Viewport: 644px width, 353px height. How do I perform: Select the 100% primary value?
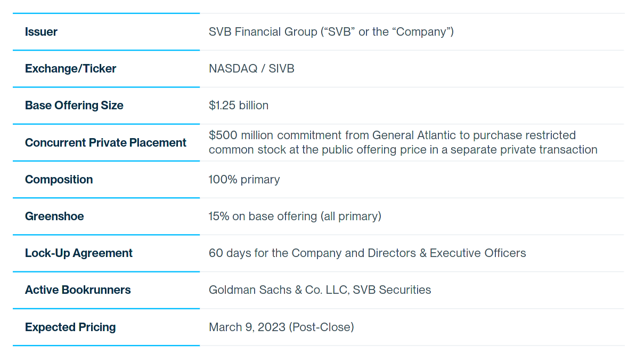244,180
